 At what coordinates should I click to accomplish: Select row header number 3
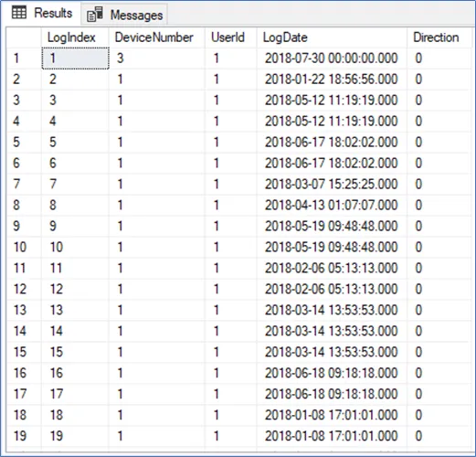click(24, 101)
